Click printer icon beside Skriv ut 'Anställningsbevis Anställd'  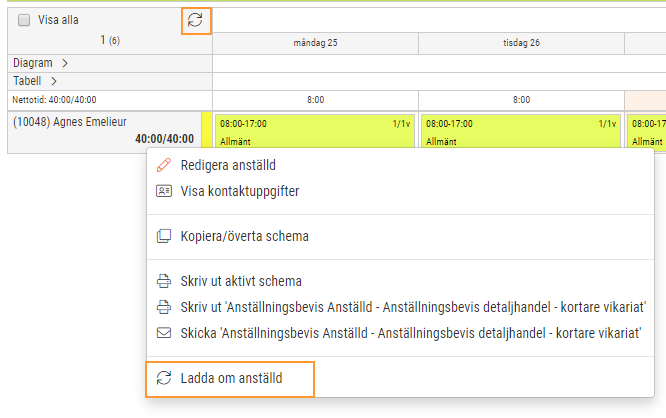click(x=164, y=306)
